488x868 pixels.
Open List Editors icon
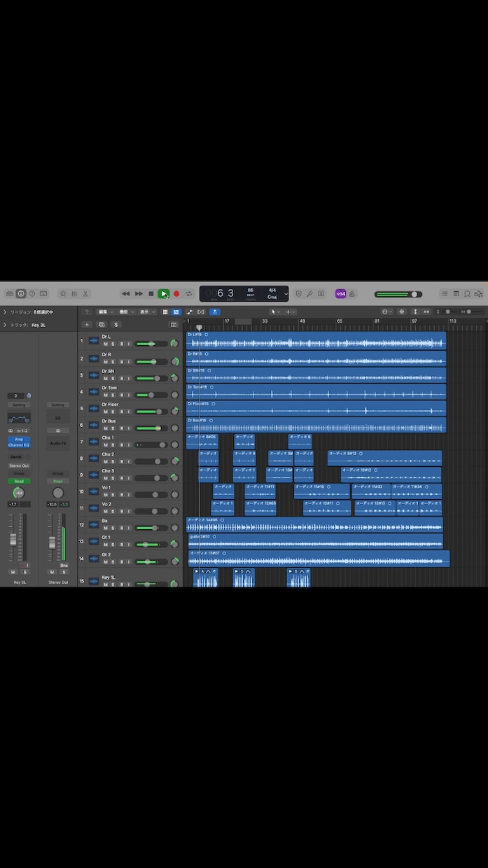[x=444, y=294]
